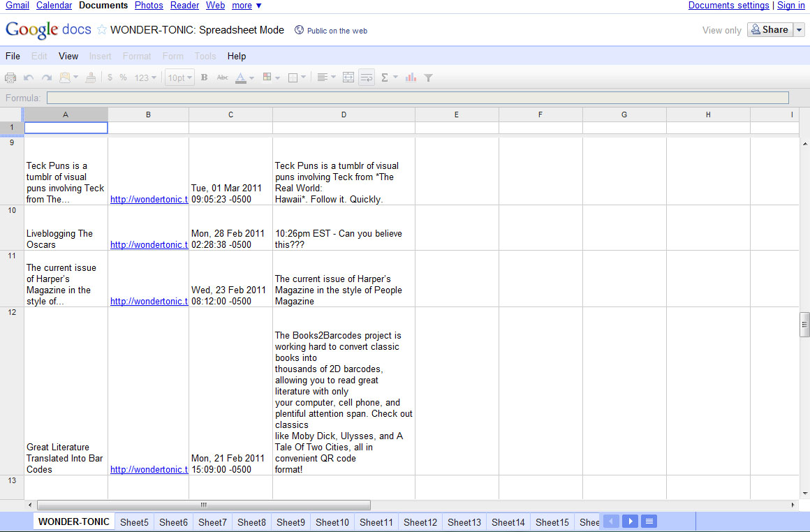Click the paint format brush icon
Image resolution: width=810 pixels, height=532 pixels.
(90, 77)
